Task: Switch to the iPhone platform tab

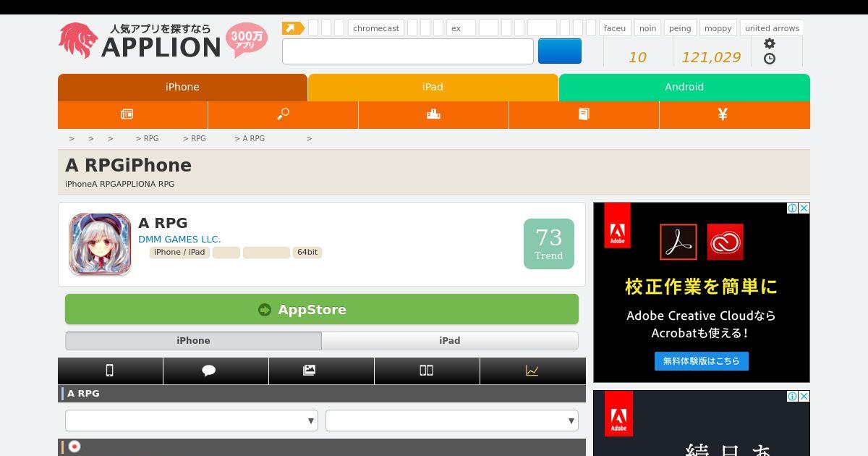Action: pyautogui.click(x=182, y=87)
